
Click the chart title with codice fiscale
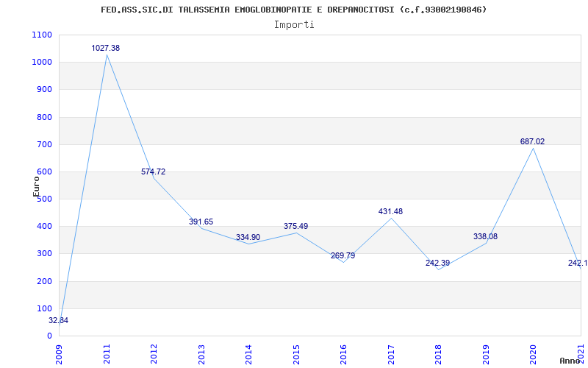pyautogui.click(x=293, y=10)
